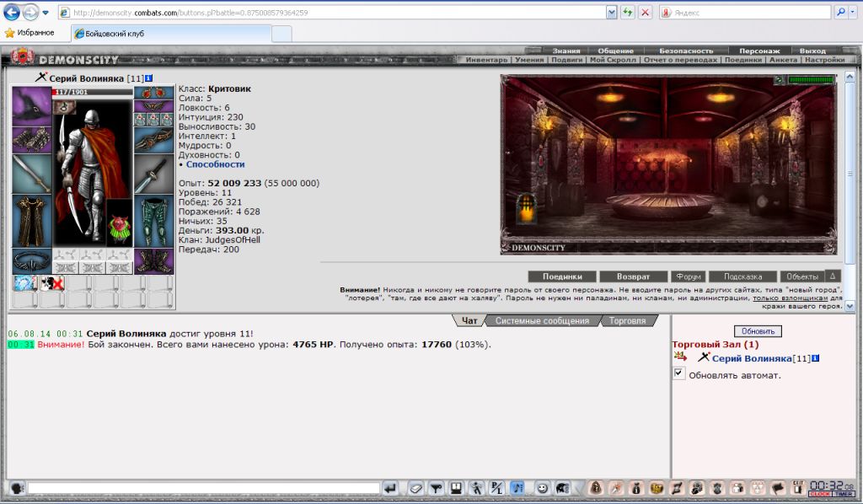Open the green leggings equipment slot
The image size is (863, 504).
[153, 222]
